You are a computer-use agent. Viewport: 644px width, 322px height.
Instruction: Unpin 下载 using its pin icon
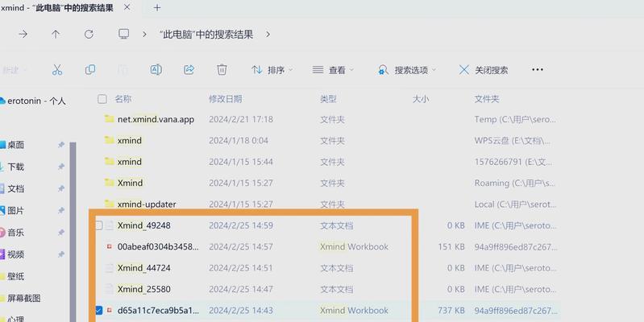[x=61, y=167]
